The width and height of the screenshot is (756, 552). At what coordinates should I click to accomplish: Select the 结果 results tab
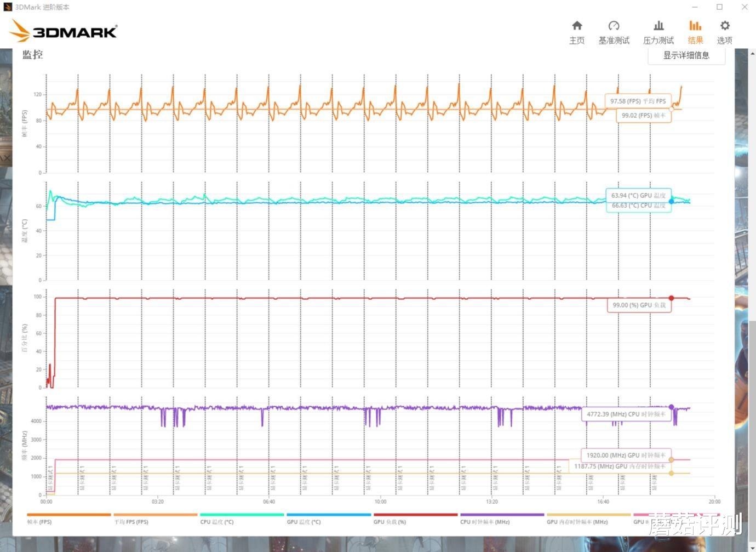(695, 32)
